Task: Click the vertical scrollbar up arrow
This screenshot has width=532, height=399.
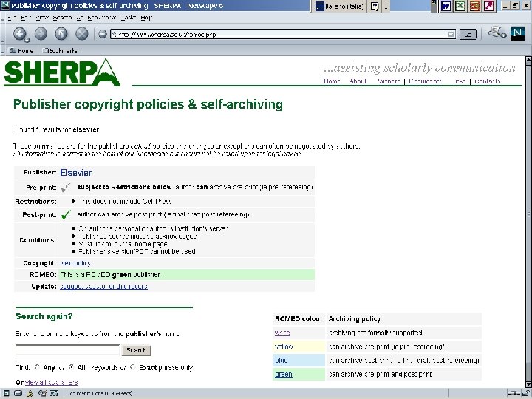Action: (528, 61)
